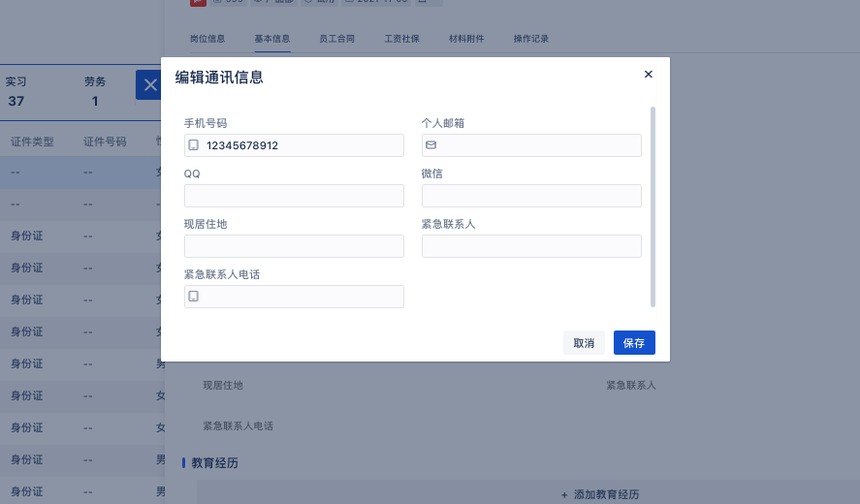
Task: Focus the QQ input field
Action: tap(294, 196)
